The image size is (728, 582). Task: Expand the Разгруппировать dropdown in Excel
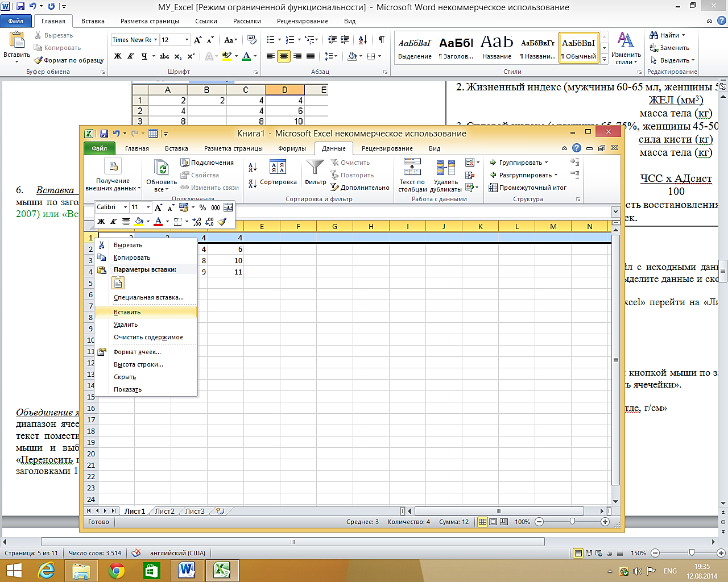coord(556,175)
